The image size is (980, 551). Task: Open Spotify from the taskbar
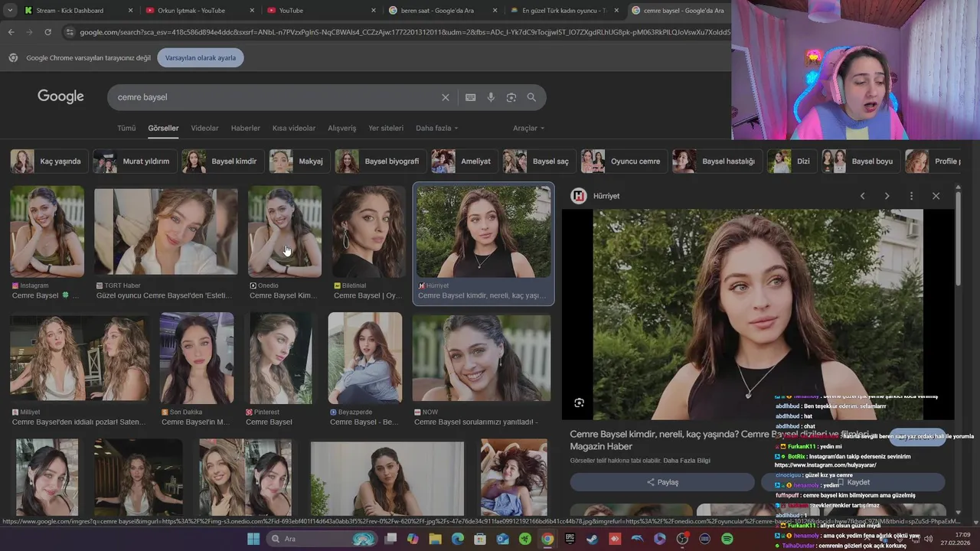tap(727, 539)
